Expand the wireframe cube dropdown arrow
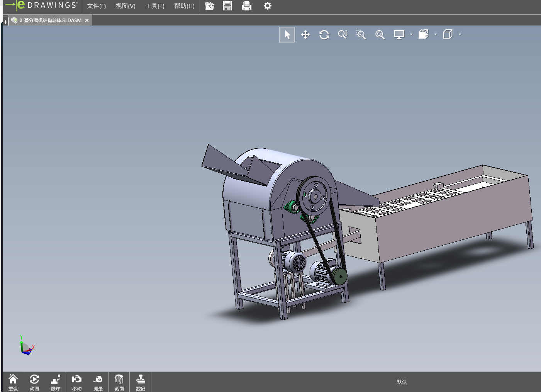The height and width of the screenshot is (392, 541). tap(460, 34)
